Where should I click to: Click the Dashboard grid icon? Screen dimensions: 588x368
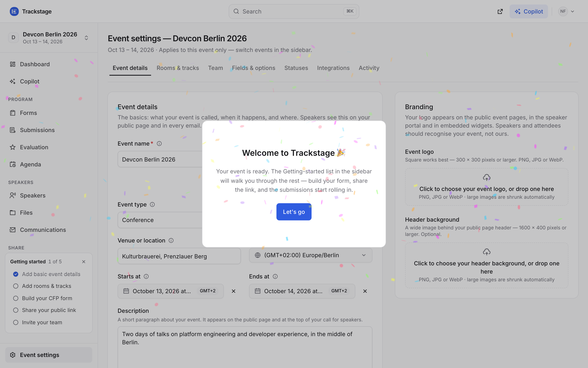click(x=13, y=64)
